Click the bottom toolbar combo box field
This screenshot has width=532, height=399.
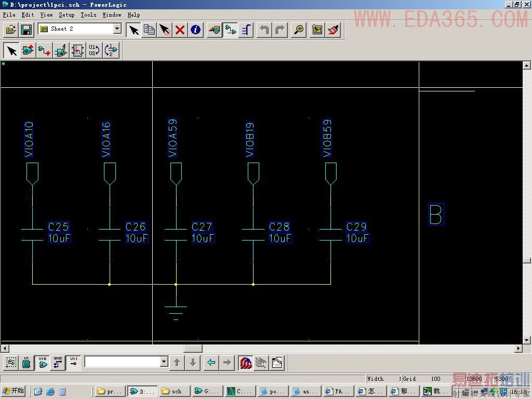[x=122, y=362]
